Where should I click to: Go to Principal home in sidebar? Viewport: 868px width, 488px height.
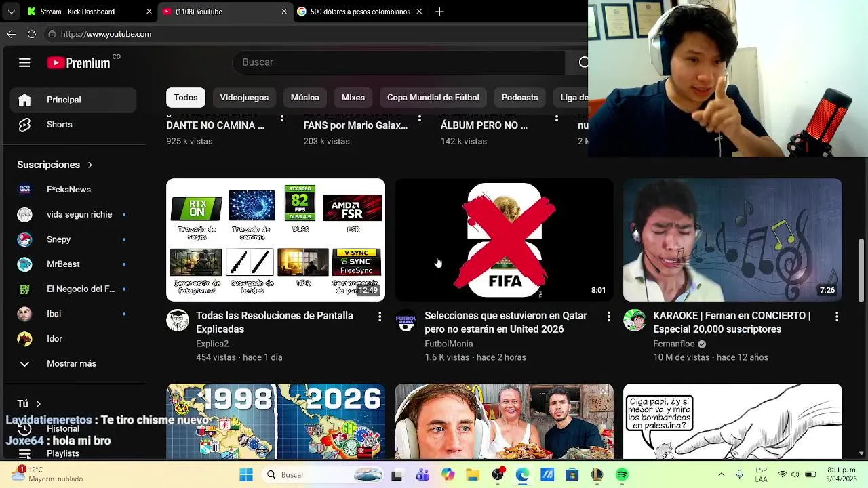pyautogui.click(x=73, y=100)
